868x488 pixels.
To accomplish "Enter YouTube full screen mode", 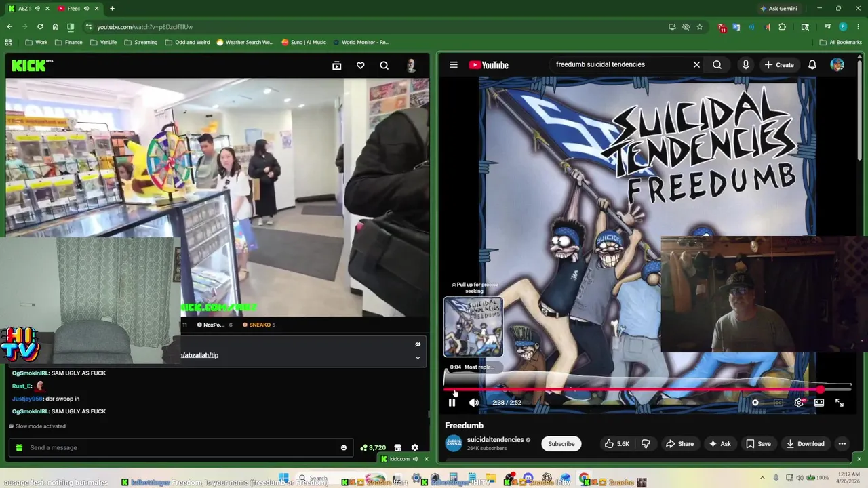I will click(x=840, y=403).
